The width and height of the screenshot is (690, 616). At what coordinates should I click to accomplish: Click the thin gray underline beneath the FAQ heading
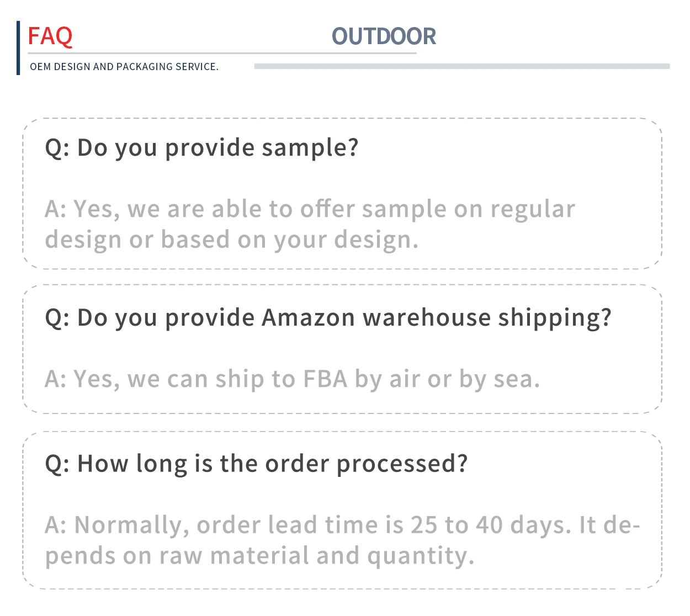click(x=221, y=54)
